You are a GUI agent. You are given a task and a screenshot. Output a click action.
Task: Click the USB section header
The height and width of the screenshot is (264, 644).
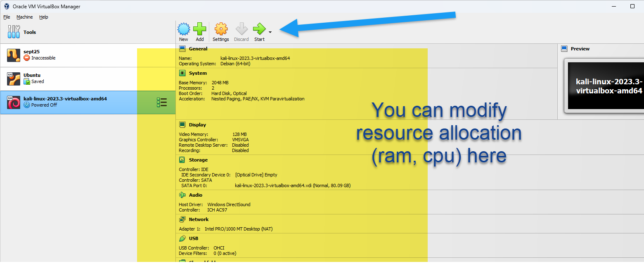[x=194, y=238]
